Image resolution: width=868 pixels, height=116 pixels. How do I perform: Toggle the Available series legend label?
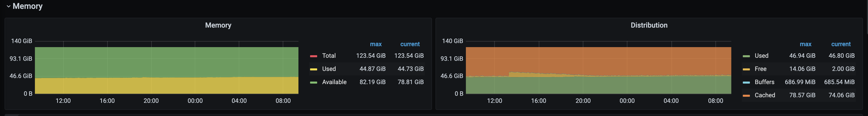(334, 82)
